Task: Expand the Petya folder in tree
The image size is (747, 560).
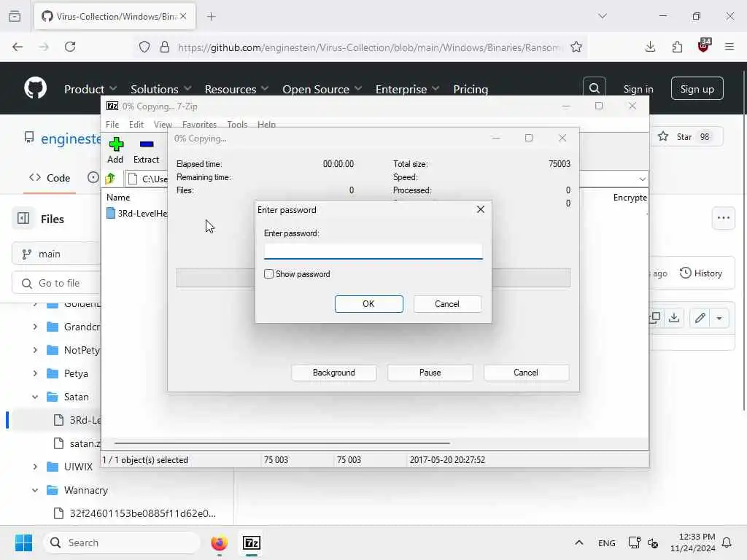Action: click(x=35, y=373)
